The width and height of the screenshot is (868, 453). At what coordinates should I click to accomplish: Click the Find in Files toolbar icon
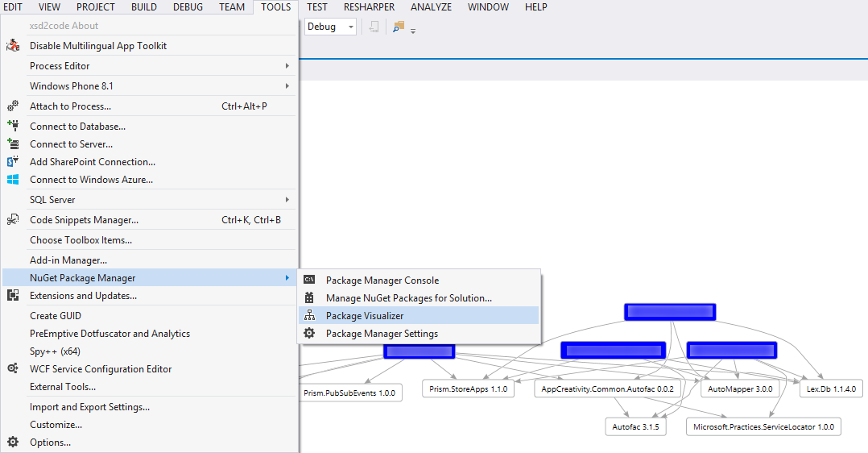point(399,27)
